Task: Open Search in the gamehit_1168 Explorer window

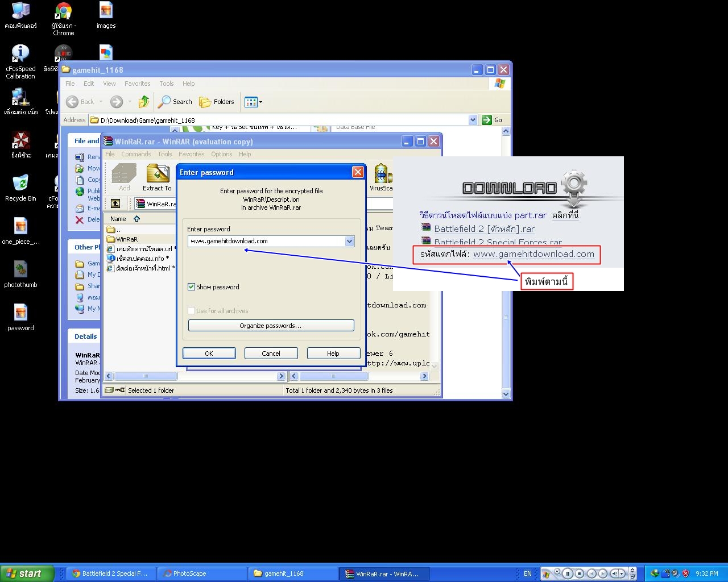Action: (x=175, y=102)
